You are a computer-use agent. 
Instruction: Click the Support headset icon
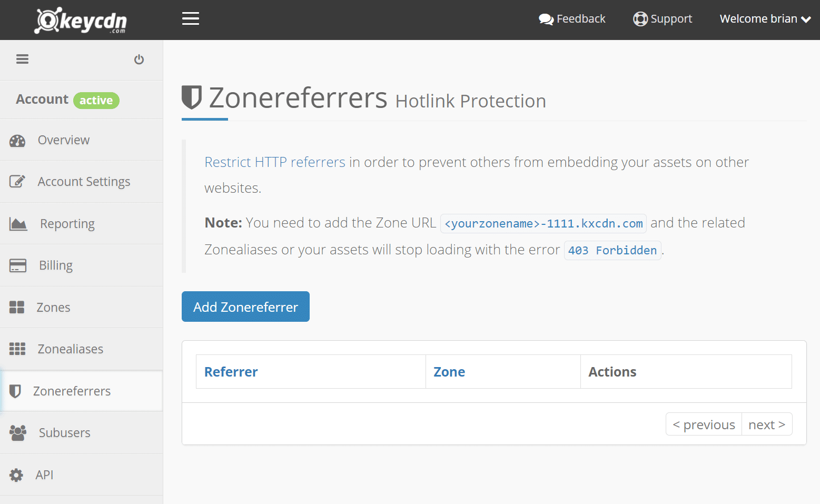(640, 18)
